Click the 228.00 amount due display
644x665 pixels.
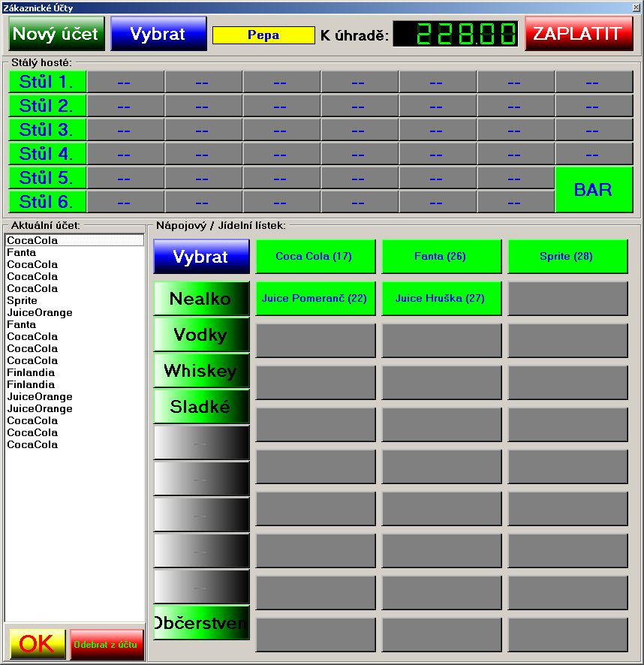pyautogui.click(x=455, y=34)
